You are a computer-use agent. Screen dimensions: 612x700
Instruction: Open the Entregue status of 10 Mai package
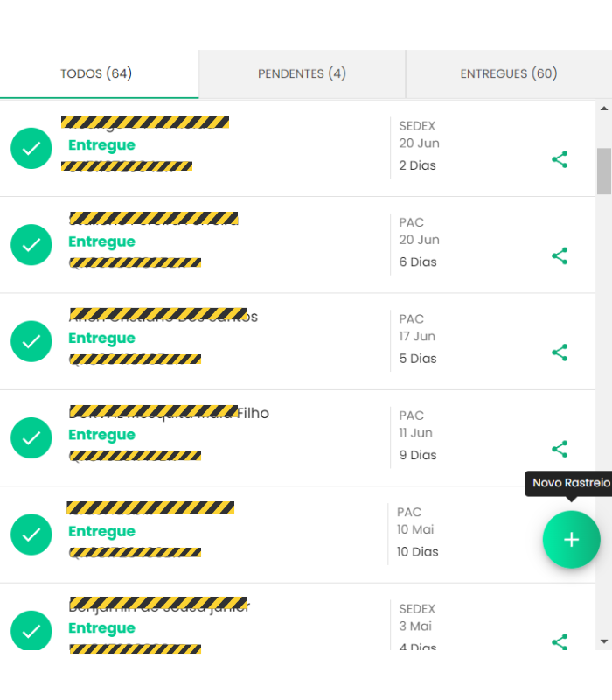pyautogui.click(x=101, y=531)
